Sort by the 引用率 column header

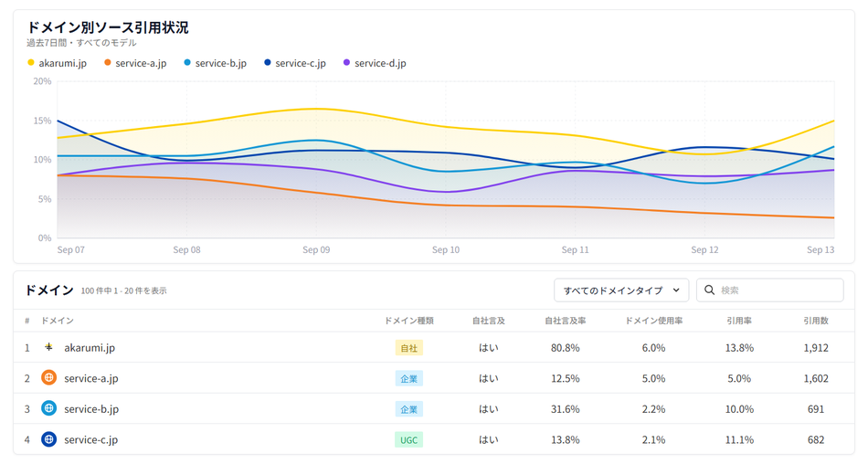pyautogui.click(x=739, y=321)
